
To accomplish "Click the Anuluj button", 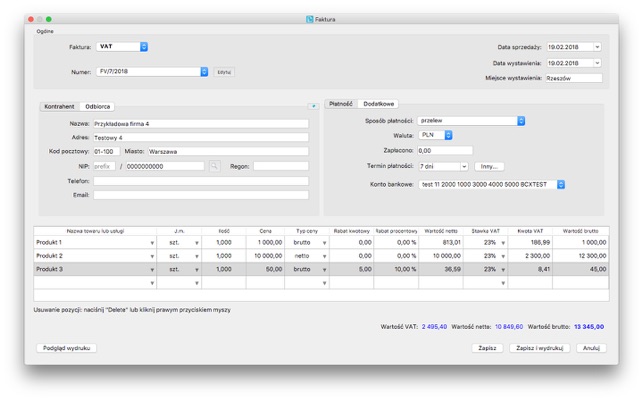I will click(x=591, y=349).
